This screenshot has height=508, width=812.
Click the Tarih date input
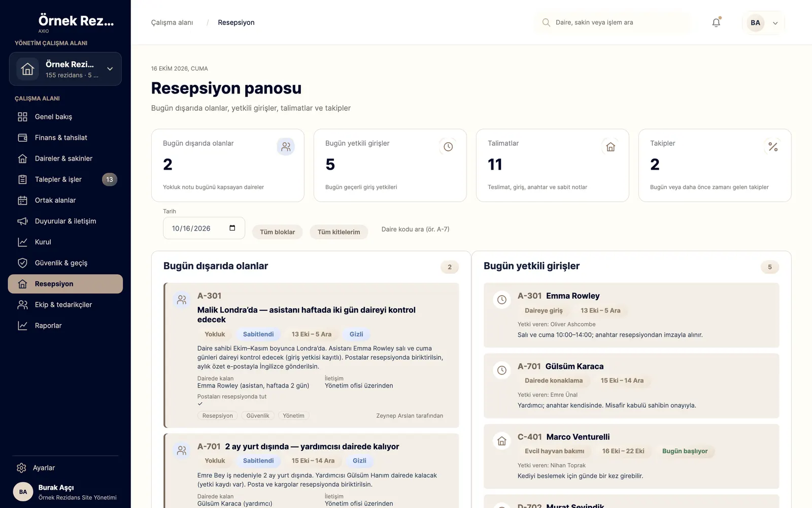tap(204, 228)
